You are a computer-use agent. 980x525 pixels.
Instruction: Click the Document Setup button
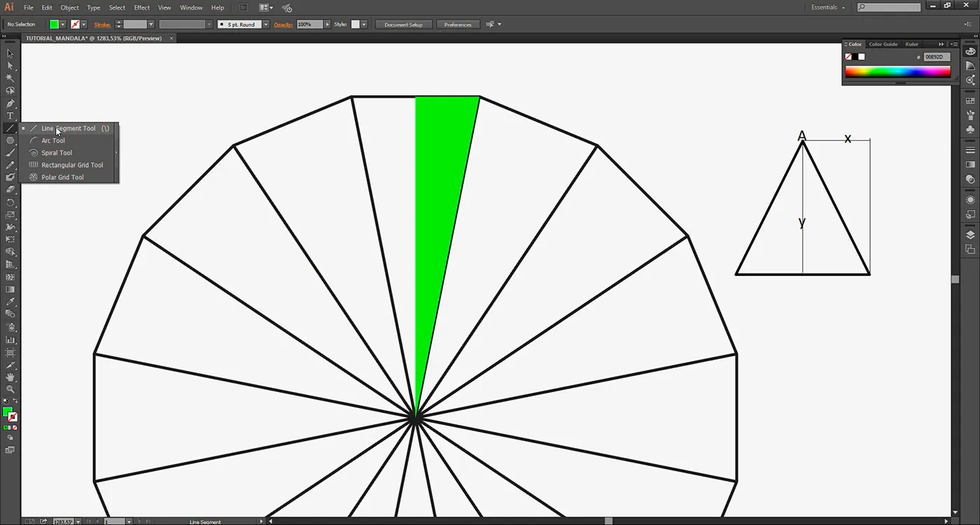pos(403,24)
